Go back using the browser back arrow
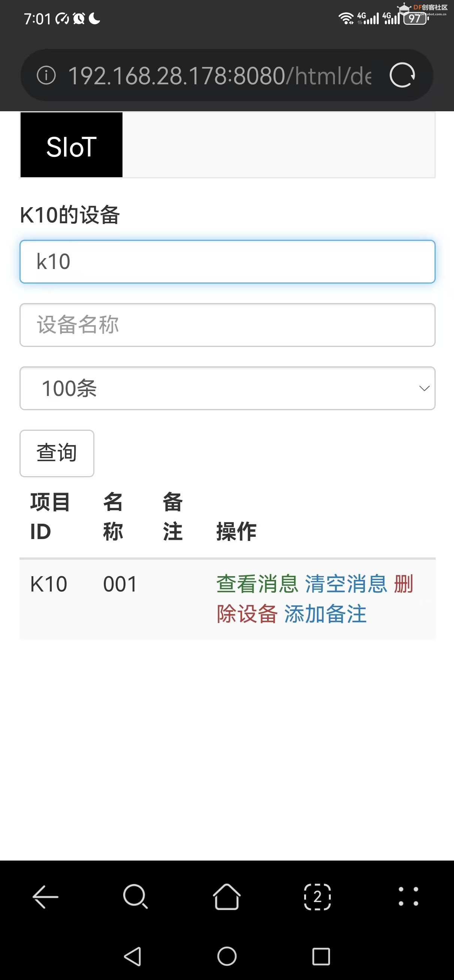This screenshot has width=454, height=980. coord(45,897)
